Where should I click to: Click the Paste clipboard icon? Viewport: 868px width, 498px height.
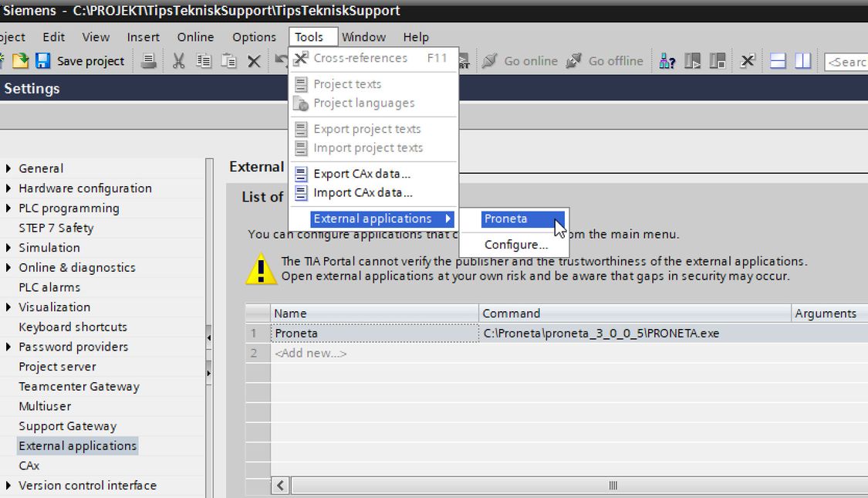tap(228, 60)
